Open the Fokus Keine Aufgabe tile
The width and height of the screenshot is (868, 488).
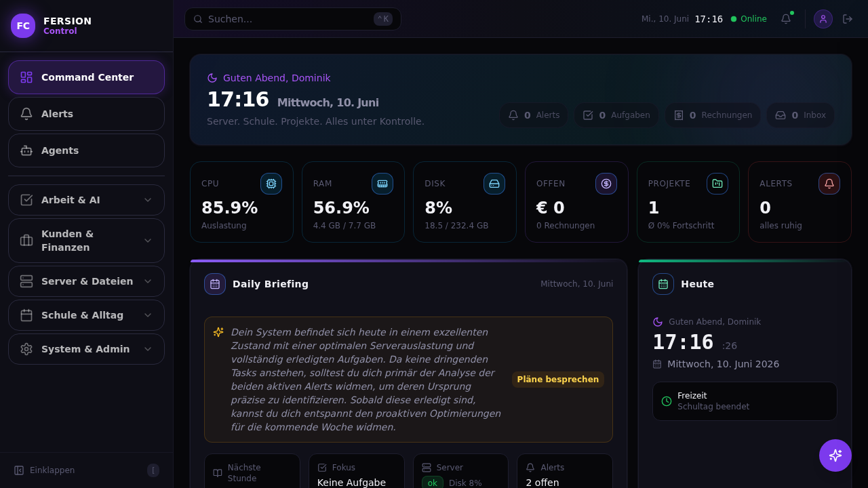tap(357, 471)
